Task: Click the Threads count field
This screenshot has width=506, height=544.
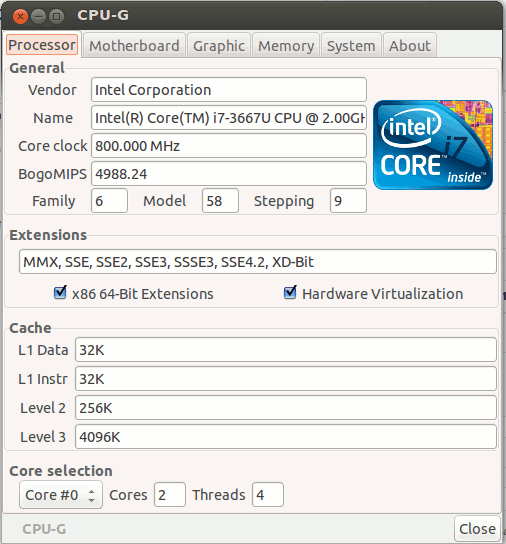Action: [268, 495]
